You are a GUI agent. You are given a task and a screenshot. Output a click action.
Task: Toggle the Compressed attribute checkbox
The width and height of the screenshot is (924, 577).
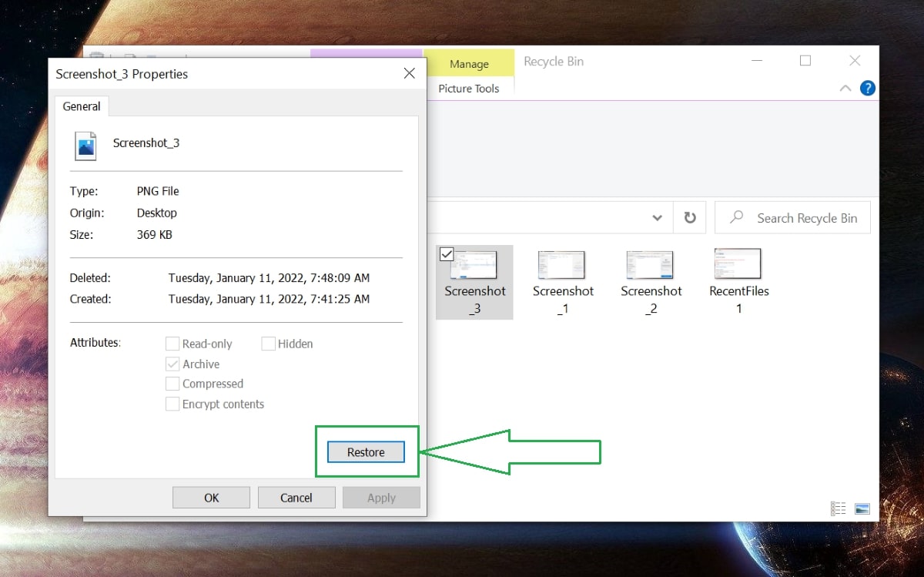172,384
